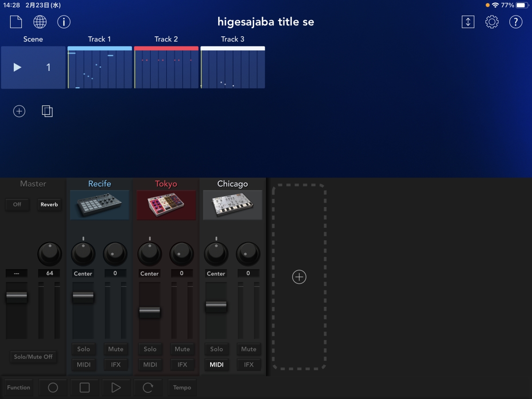Open settings gear icon

(x=492, y=22)
